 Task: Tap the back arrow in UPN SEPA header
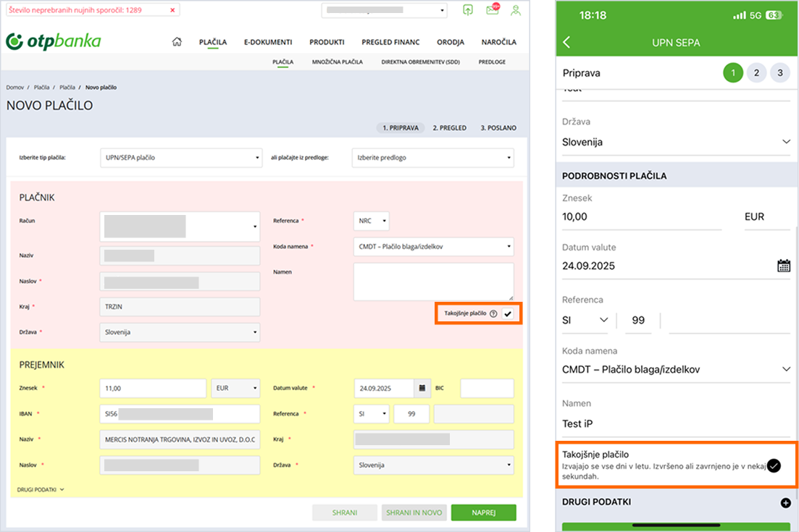coord(566,43)
